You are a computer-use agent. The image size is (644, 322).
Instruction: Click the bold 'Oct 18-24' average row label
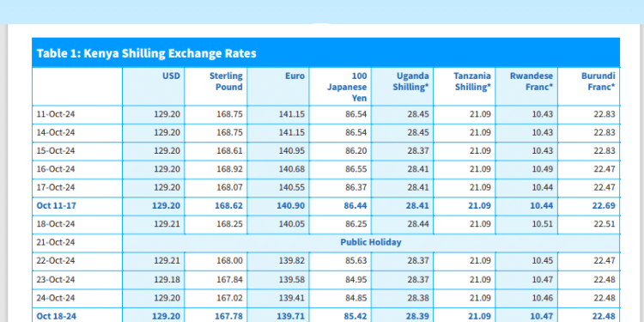click(x=57, y=316)
